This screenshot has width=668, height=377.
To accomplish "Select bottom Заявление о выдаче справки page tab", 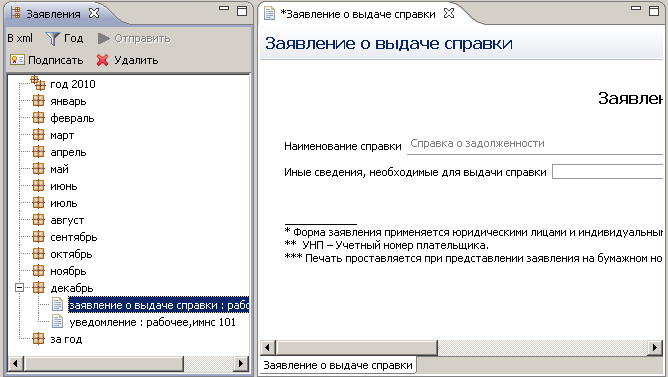I will pyautogui.click(x=338, y=365).
